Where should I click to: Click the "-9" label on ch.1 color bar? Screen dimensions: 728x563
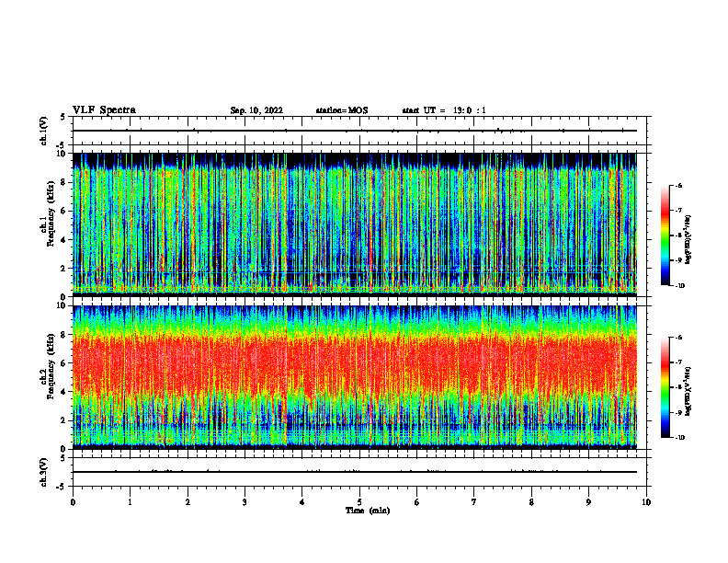coord(678,260)
